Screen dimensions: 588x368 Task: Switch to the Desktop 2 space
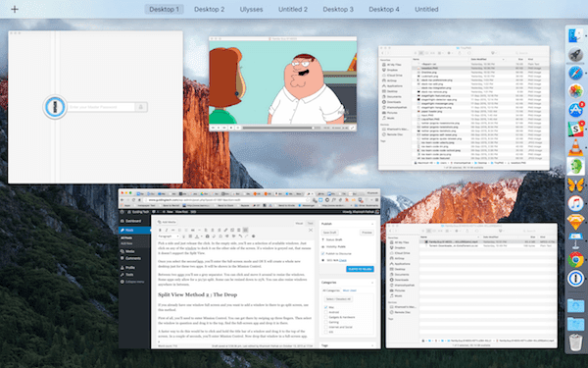[210, 10]
